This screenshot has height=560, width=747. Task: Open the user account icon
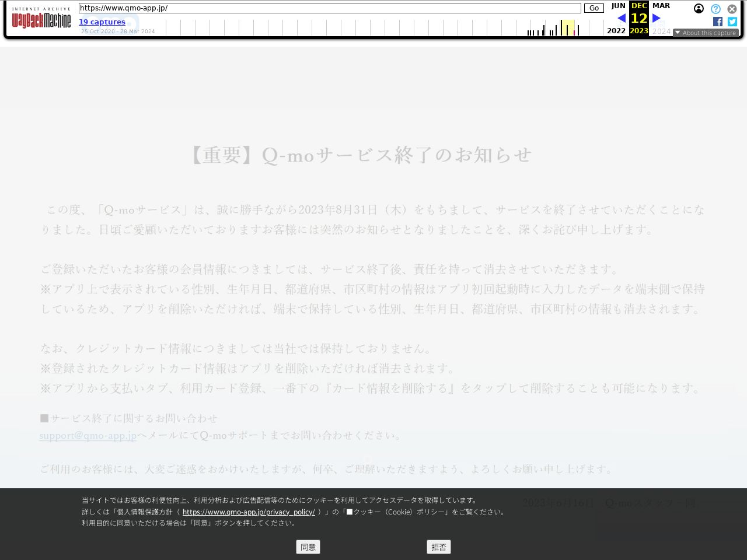(x=699, y=9)
